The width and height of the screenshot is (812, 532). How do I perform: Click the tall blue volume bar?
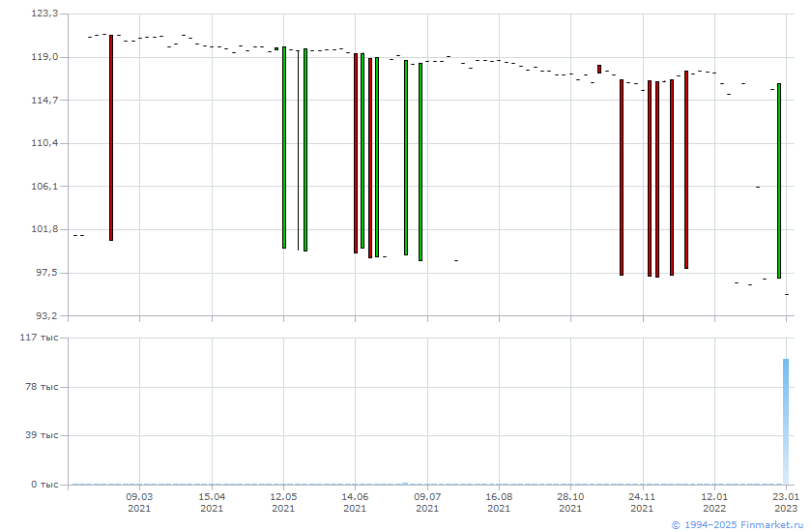tap(786, 421)
